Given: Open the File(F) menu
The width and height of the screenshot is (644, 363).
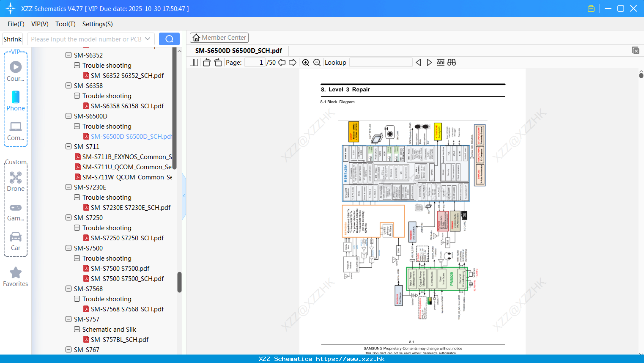Looking at the screenshot, I should pos(16,24).
